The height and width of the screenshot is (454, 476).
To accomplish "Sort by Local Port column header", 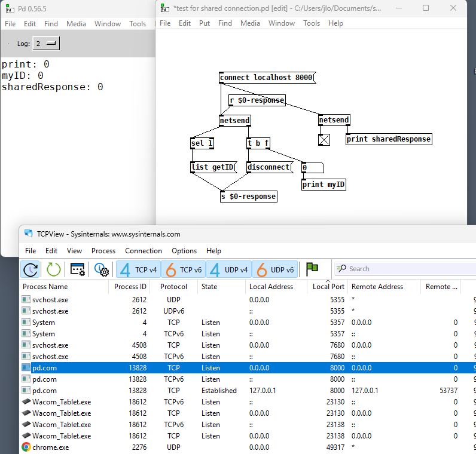I will click(328, 287).
